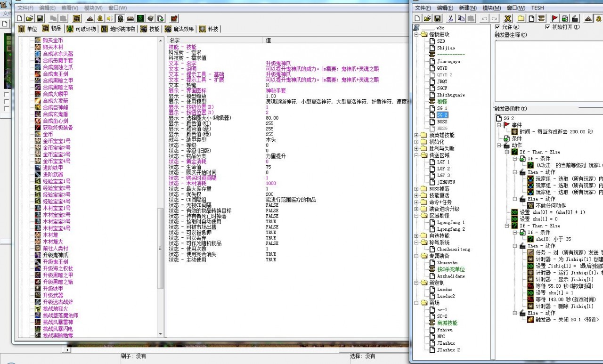The image size is (603, 364).
Task: Collapse the 区域刷怪 category
Action: click(416, 216)
